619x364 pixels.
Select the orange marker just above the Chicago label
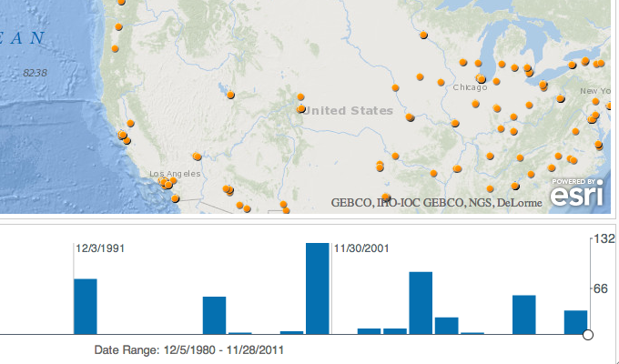481,79
